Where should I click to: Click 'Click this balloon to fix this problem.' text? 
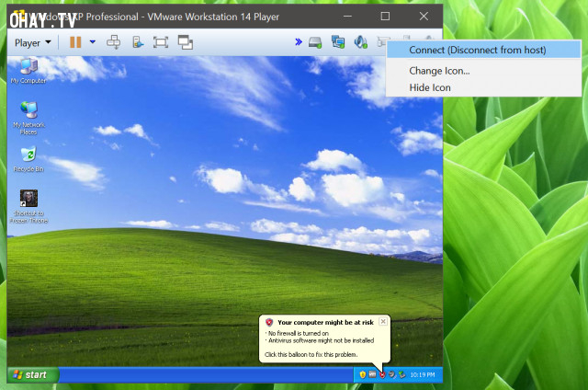(x=311, y=355)
